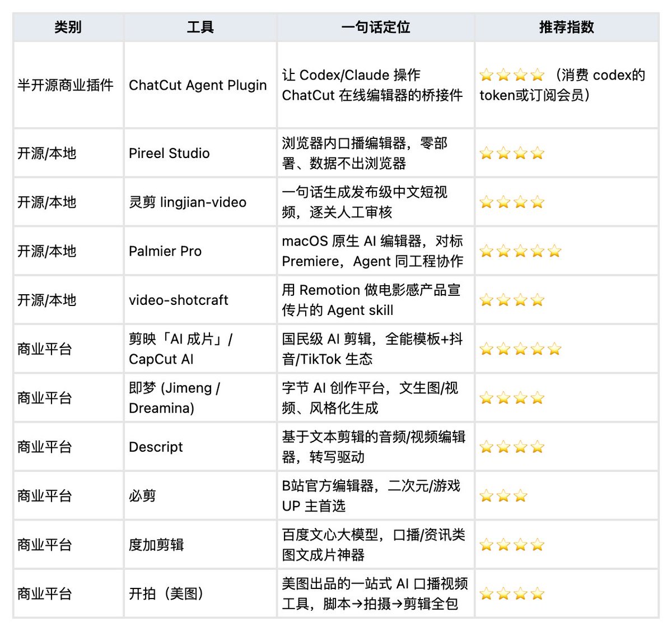The image size is (672, 631).
Task: Select the Pireel Studio tool name
Action: [x=169, y=154]
